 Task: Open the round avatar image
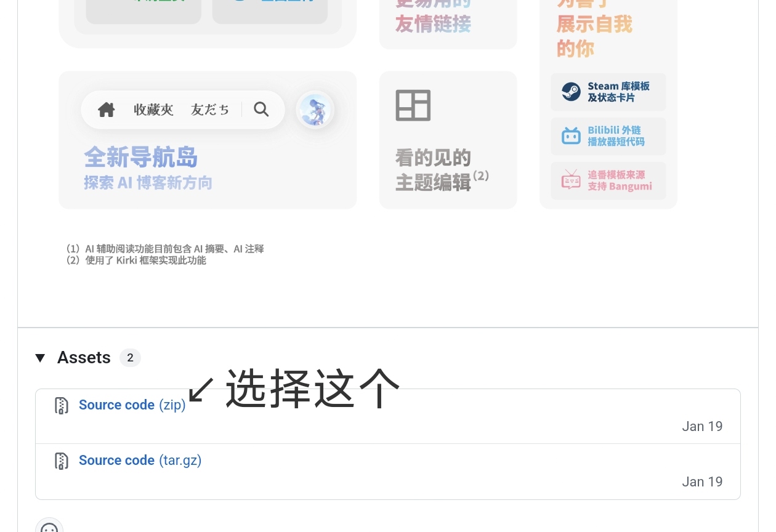point(315,110)
